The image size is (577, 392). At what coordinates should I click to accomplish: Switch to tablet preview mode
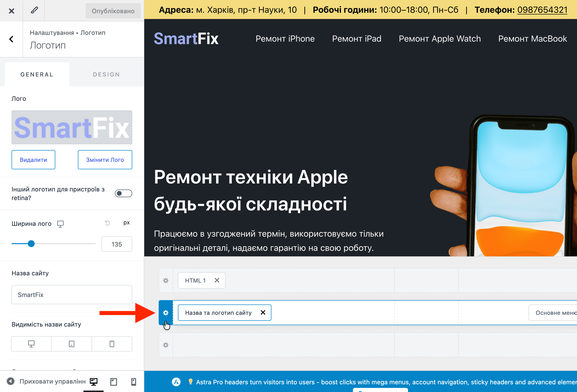click(114, 382)
